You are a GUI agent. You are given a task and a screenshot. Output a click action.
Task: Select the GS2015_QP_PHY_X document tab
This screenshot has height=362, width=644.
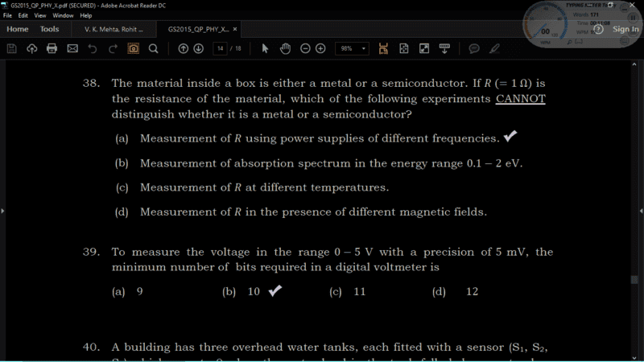[198, 29]
